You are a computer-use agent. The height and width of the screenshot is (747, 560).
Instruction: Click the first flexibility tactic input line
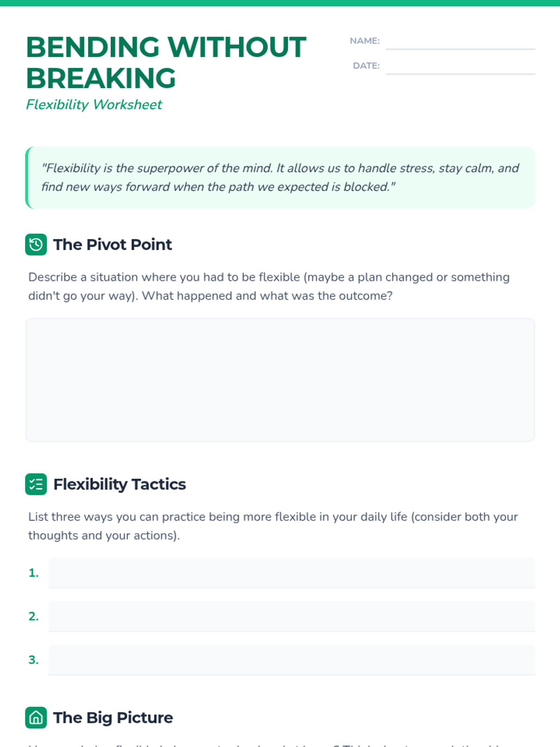tap(292, 573)
